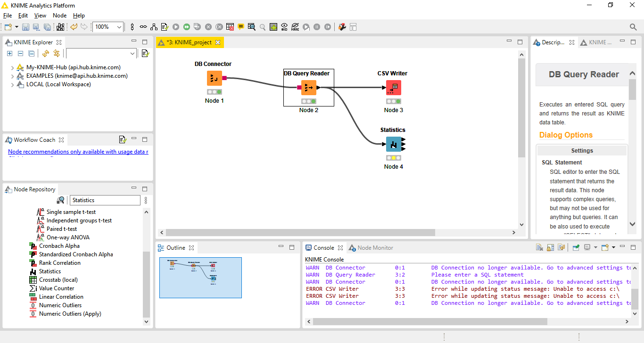644x343 pixels.
Task: Click the Node Repository search field
Action: [x=105, y=200]
